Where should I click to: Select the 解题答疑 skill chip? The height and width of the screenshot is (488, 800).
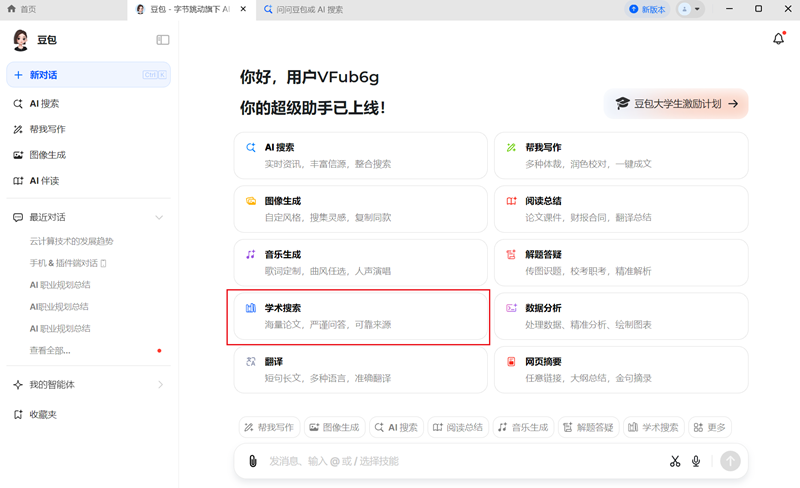[x=589, y=427]
